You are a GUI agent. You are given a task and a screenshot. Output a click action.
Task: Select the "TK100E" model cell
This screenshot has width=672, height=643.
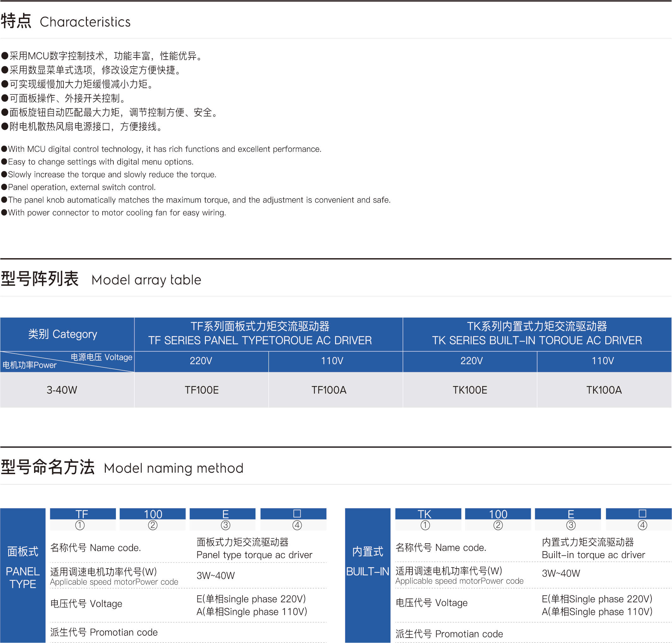point(470,390)
